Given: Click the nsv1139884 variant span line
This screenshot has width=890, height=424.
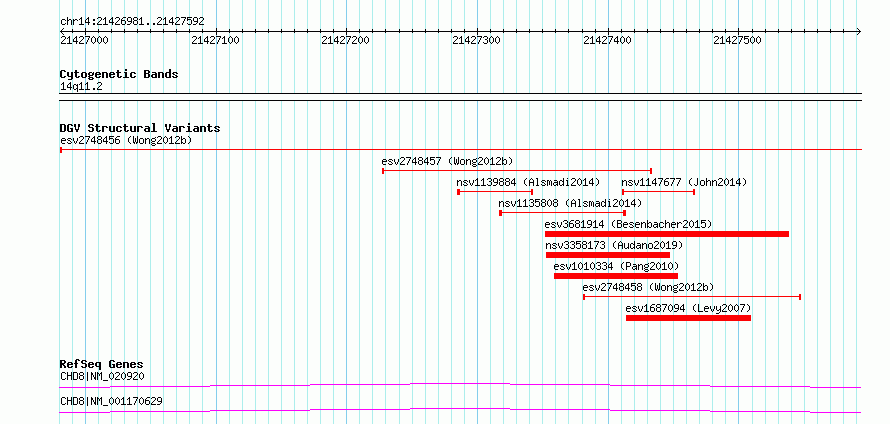Looking at the screenshot, I should pos(495,192).
